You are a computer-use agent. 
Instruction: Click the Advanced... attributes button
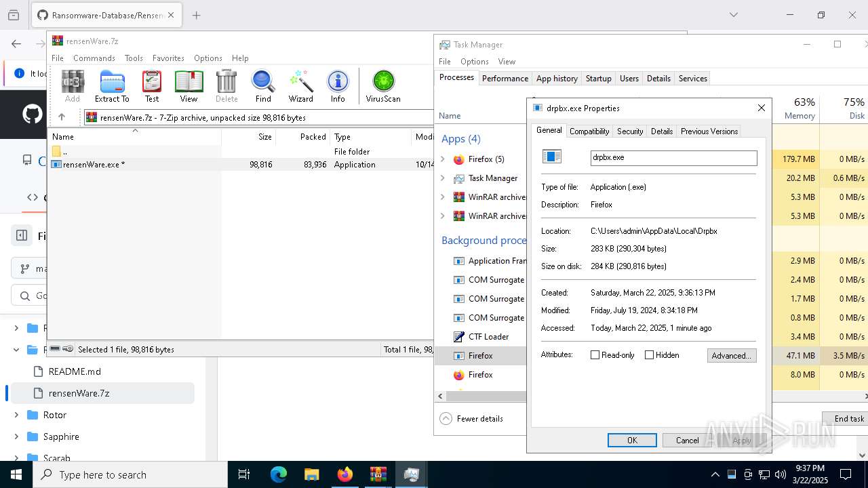[x=731, y=355]
